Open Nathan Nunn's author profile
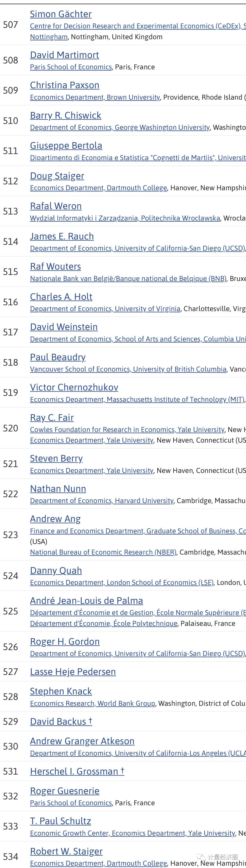This screenshot has width=246, height=868. pos(58,489)
